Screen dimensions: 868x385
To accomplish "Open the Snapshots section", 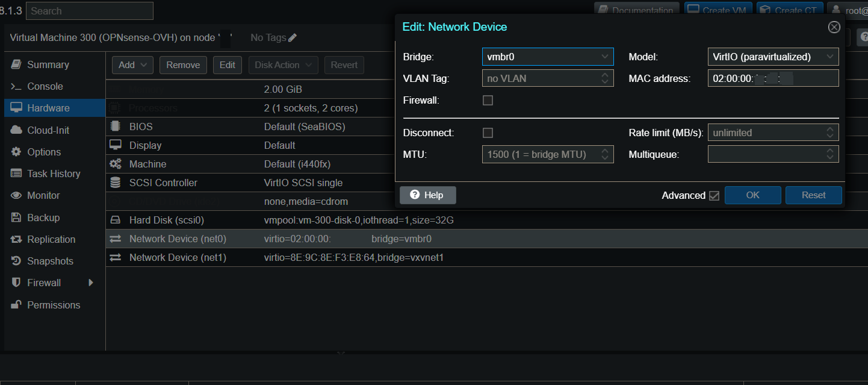I will 50,261.
